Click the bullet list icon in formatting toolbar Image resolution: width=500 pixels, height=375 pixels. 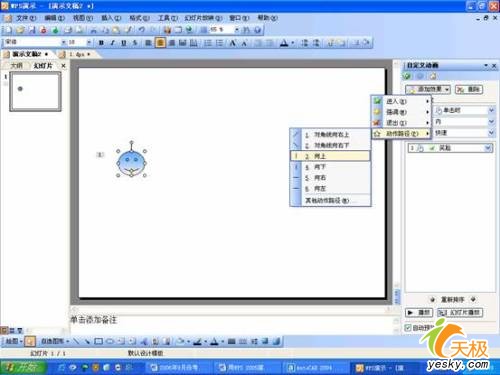pos(219,43)
